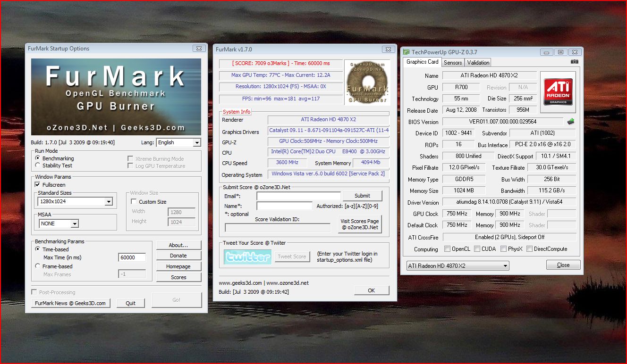
Task: Click the CPU Speed 3600 MHz value
Action: coord(287,163)
